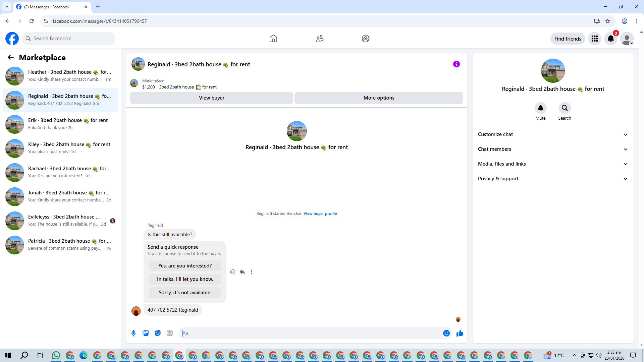
Task: Open Microsoft Edge from the taskbar
Action: tap(84, 355)
